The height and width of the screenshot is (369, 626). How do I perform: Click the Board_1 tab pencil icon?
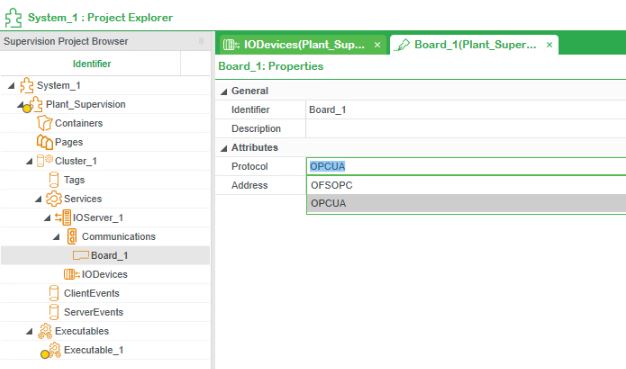[x=402, y=45]
